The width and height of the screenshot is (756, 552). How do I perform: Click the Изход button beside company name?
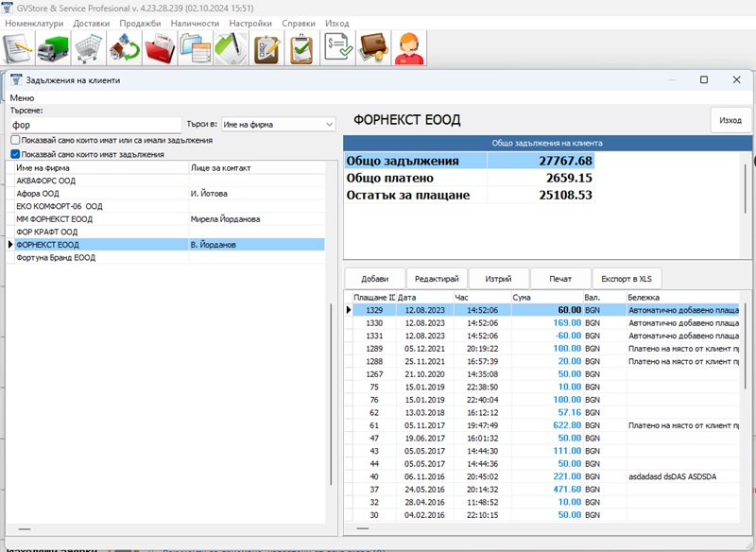730,120
